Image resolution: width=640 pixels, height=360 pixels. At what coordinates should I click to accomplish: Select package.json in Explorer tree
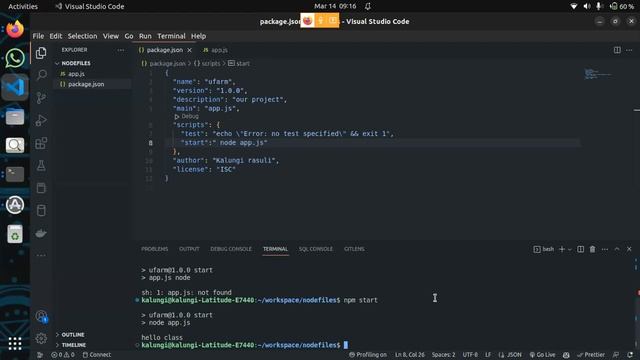[x=86, y=84]
